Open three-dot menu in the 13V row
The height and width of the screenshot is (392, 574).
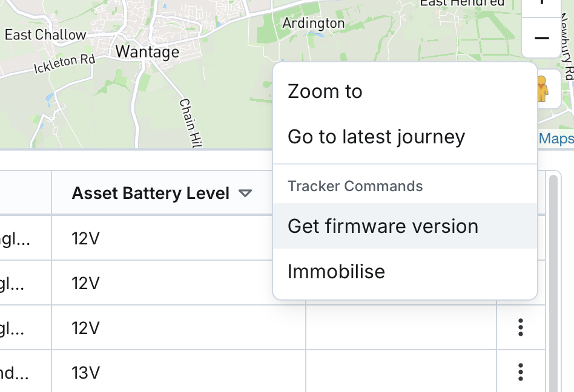521,371
